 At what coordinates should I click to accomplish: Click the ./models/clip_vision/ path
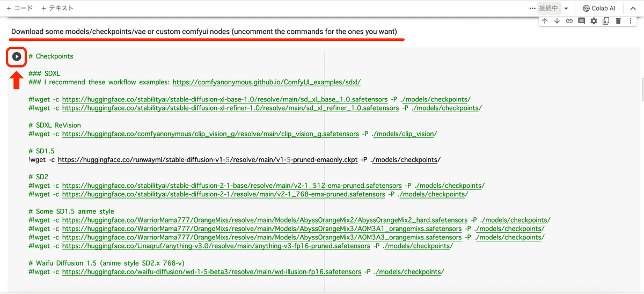pyautogui.click(x=404, y=134)
